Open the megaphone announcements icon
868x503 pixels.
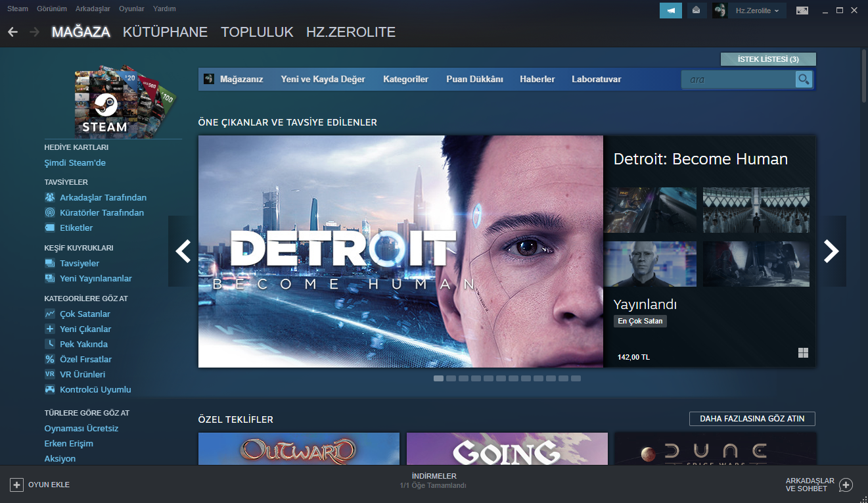point(671,11)
